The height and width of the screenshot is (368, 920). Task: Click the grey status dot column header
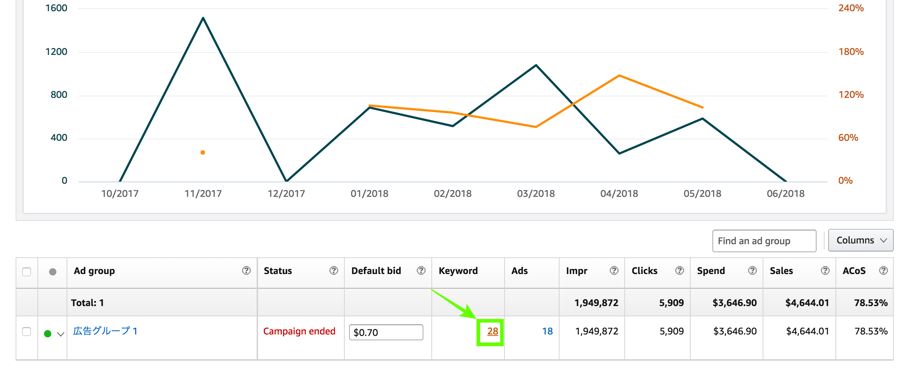(53, 272)
